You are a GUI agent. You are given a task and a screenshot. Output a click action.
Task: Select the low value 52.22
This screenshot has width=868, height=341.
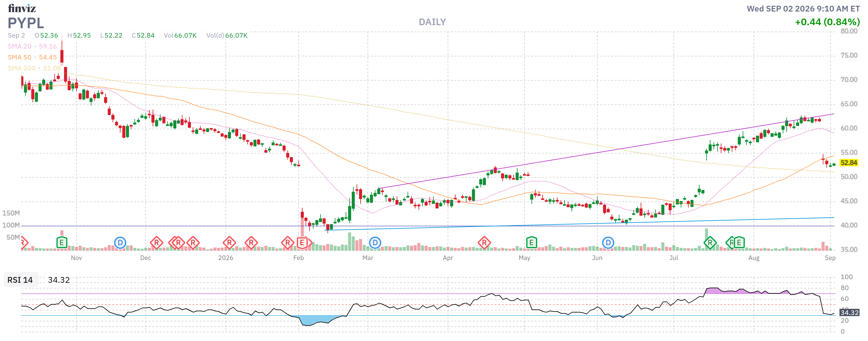point(114,35)
